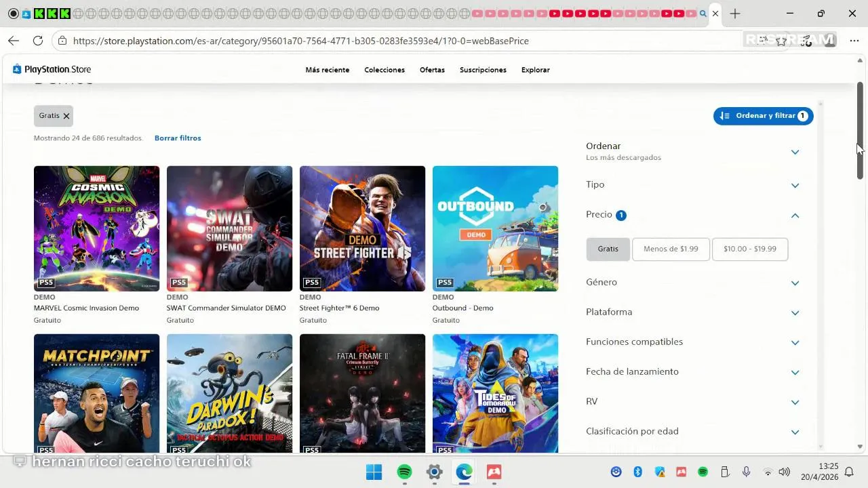Viewport: 868px width, 488px height.
Task: Open a new browser tab with plus icon
Action: point(735,14)
